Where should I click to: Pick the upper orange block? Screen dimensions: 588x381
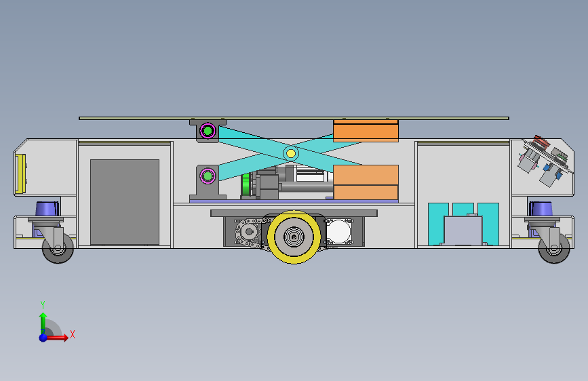tap(366, 131)
